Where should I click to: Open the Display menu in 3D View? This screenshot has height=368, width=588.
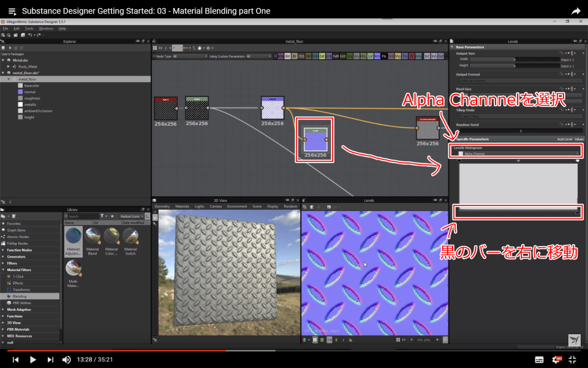(273, 207)
